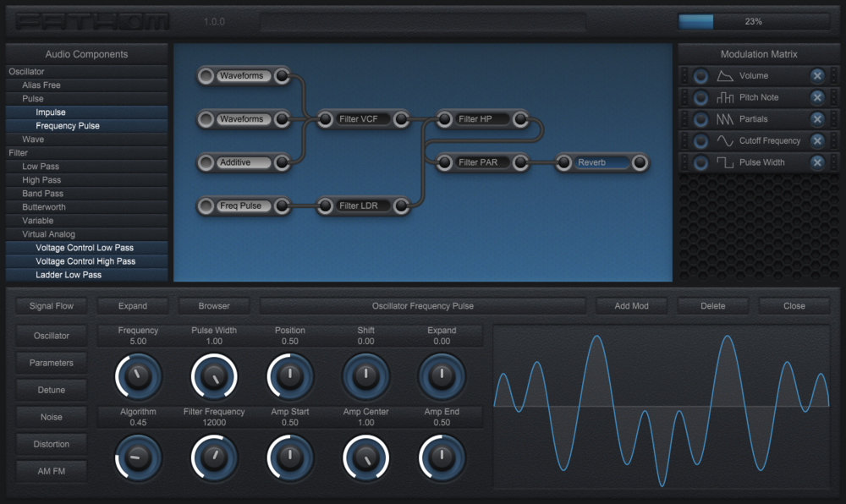The height and width of the screenshot is (504, 846).
Task: Click output port of Freq Pulse node
Action: click(282, 205)
